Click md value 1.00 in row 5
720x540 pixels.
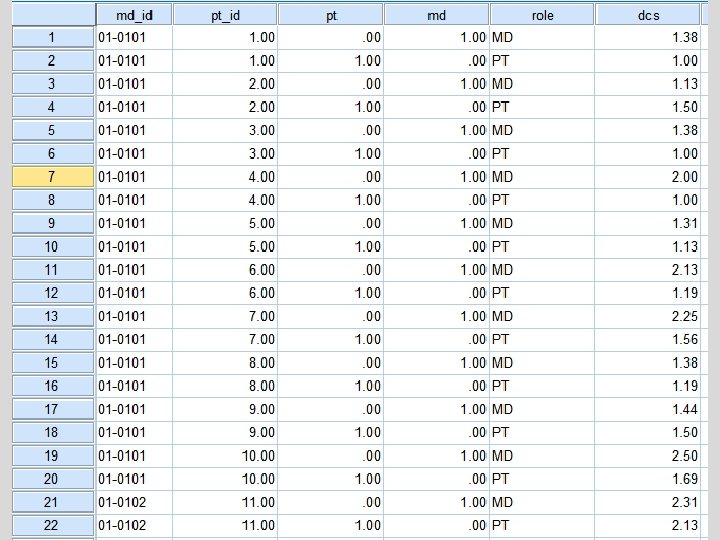(436, 130)
